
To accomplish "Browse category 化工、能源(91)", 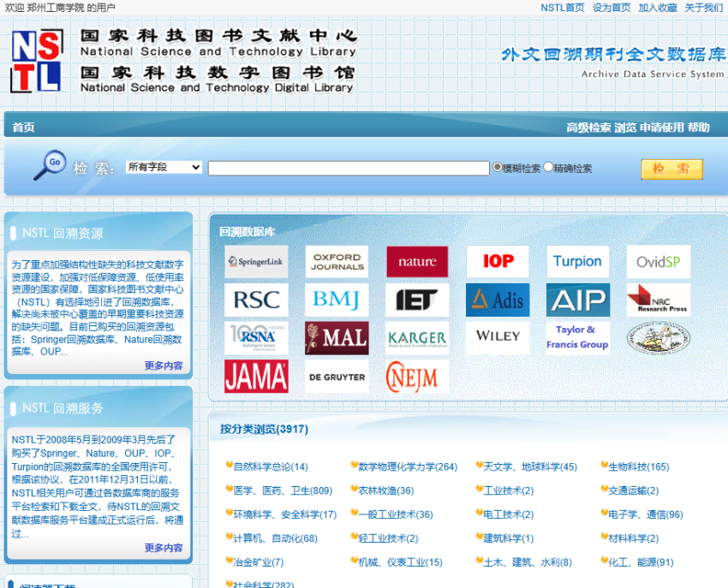I will [641, 562].
